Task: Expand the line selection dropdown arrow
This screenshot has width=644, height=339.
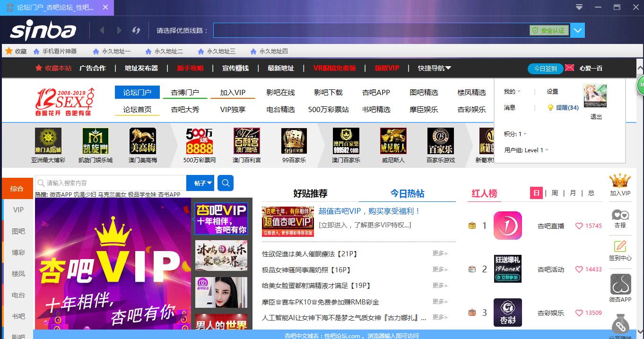Action: pos(578,31)
